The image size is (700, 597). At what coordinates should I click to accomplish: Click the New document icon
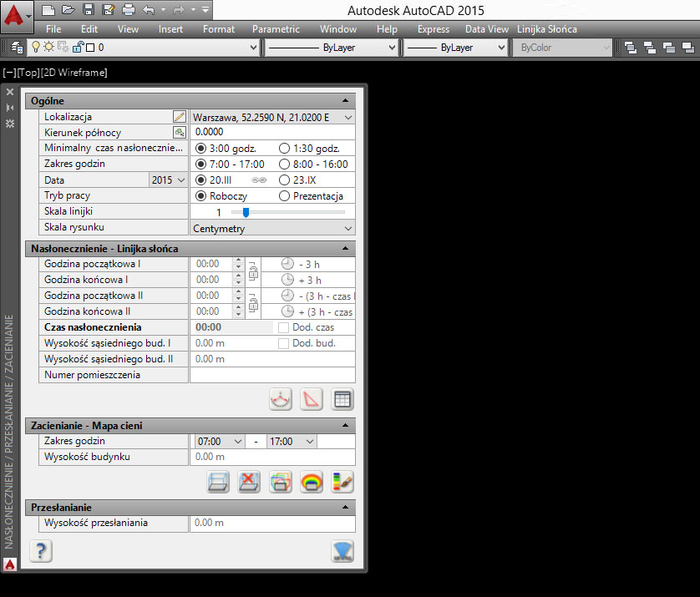[x=48, y=10]
